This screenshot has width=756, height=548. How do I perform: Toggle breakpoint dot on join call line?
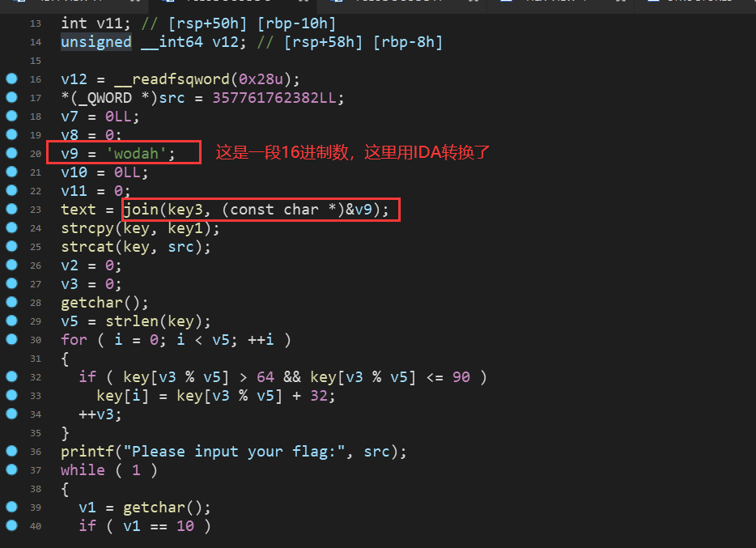click(x=11, y=209)
